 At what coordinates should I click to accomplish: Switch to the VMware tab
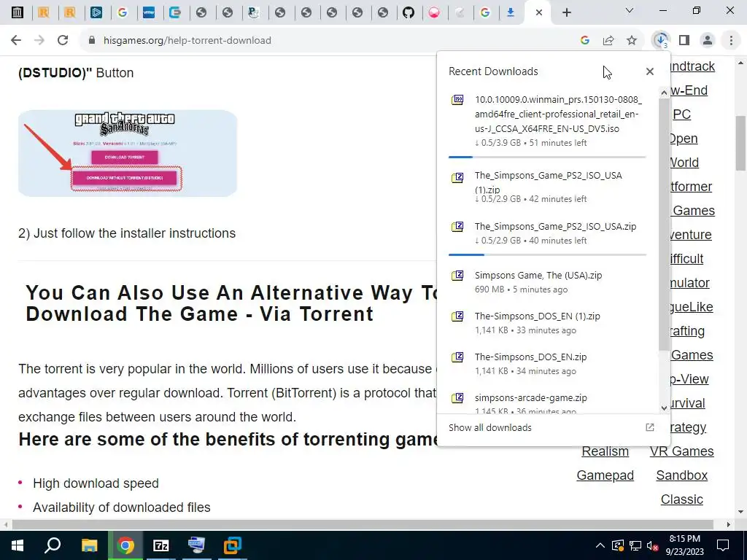[x=149, y=13]
